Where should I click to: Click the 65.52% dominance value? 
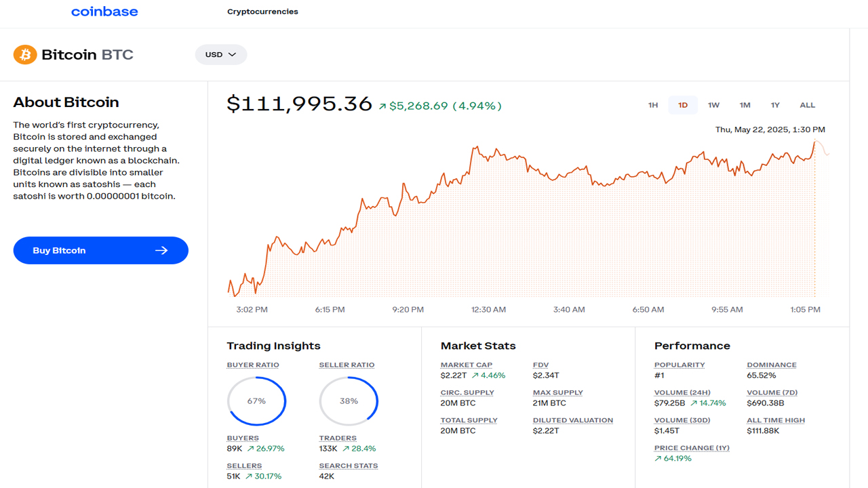tap(762, 375)
